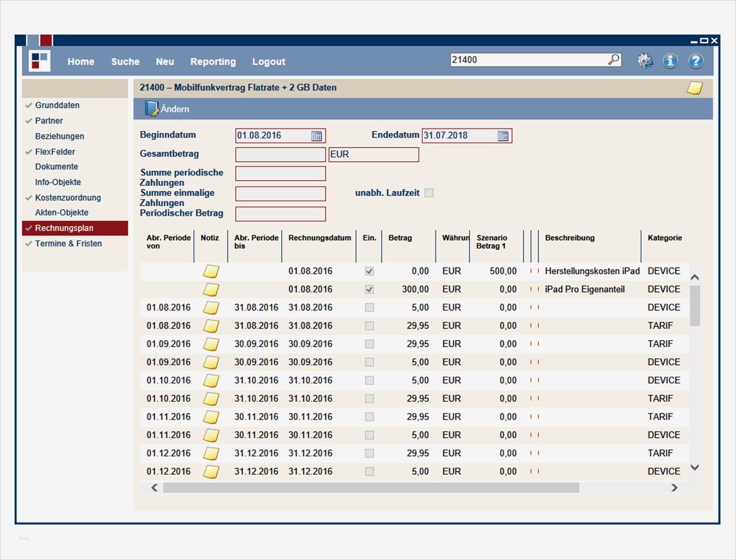Open the settings gear icon
The height and width of the screenshot is (560, 736).
pyautogui.click(x=645, y=60)
